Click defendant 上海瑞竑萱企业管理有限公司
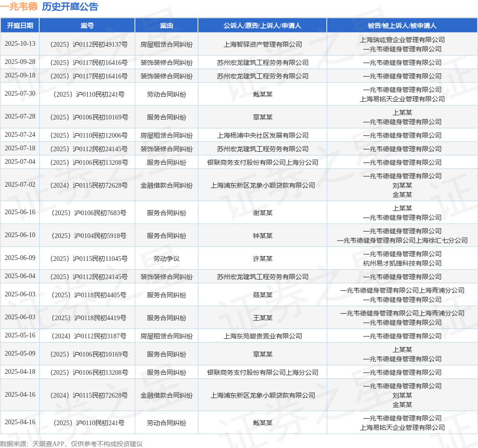478x448 pixels. 402,40
